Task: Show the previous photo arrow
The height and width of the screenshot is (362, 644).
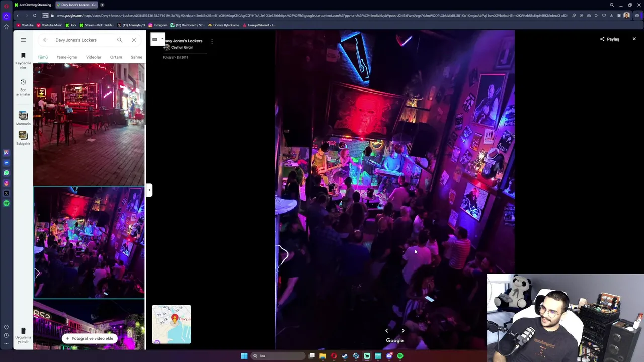Action: [386, 330]
